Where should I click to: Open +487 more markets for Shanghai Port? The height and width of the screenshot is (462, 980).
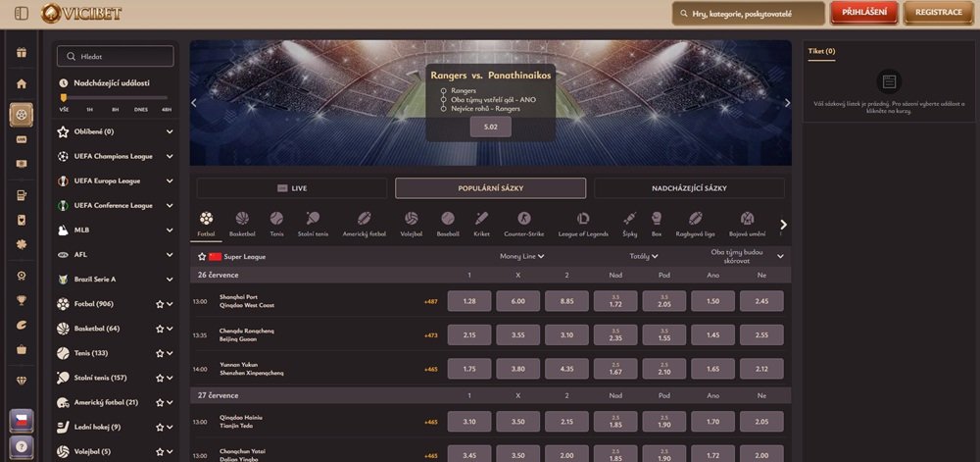(430, 301)
